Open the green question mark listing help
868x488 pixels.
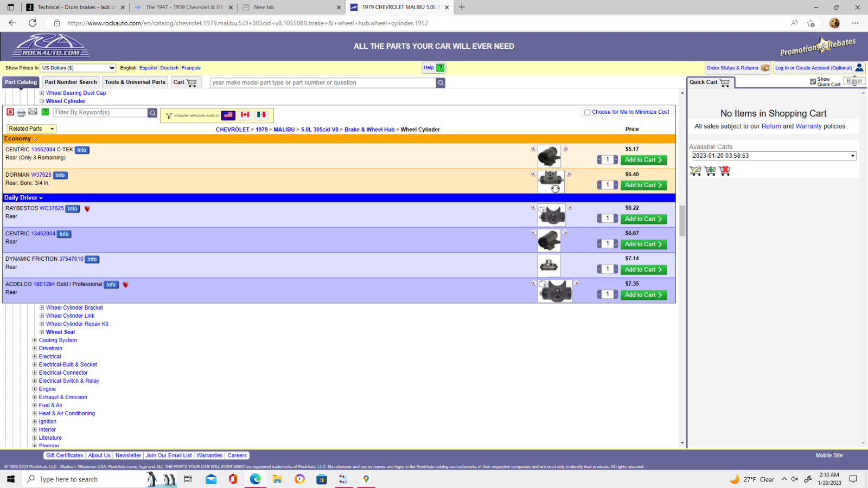45,112
